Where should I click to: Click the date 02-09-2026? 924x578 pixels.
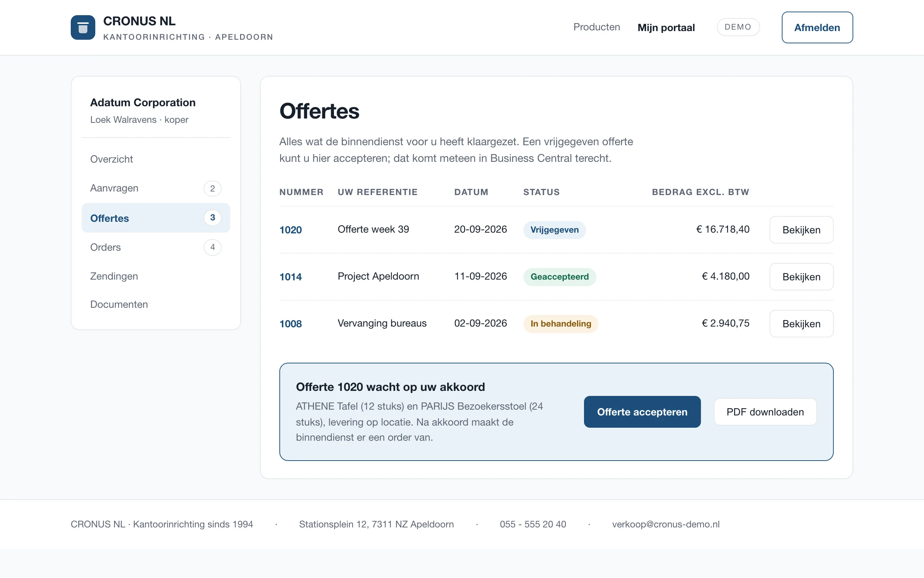[480, 323]
